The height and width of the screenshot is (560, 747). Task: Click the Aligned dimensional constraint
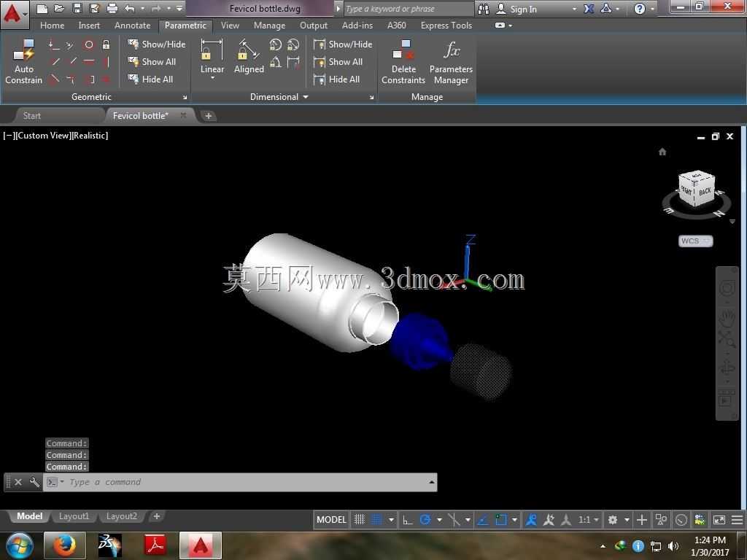(249, 56)
